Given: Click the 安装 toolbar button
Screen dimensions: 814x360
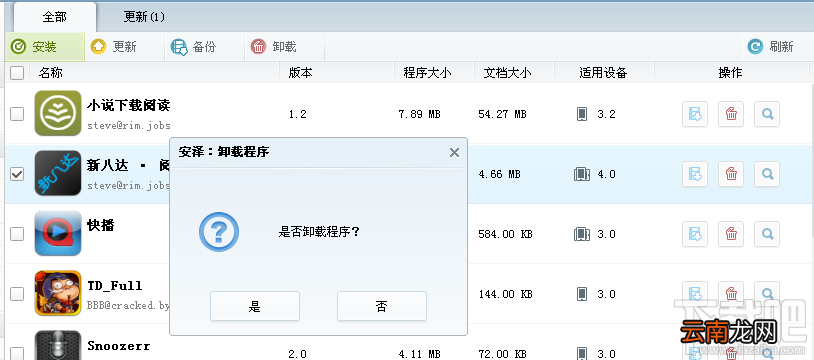Looking at the screenshot, I should [x=45, y=47].
